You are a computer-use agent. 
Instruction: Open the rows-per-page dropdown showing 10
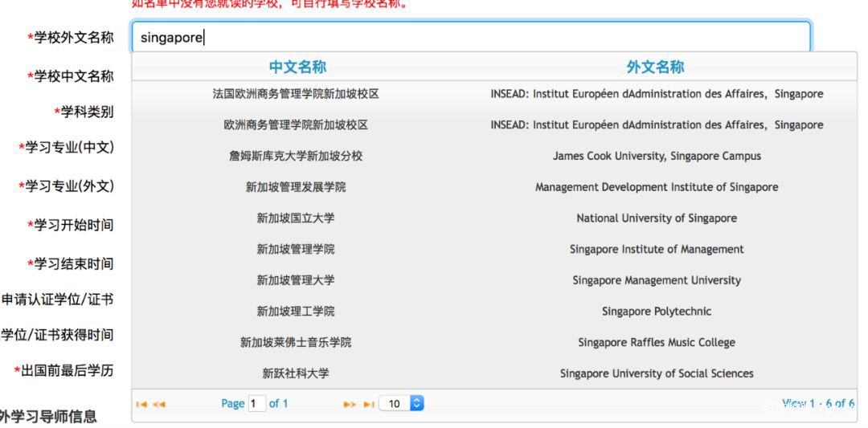(400, 404)
